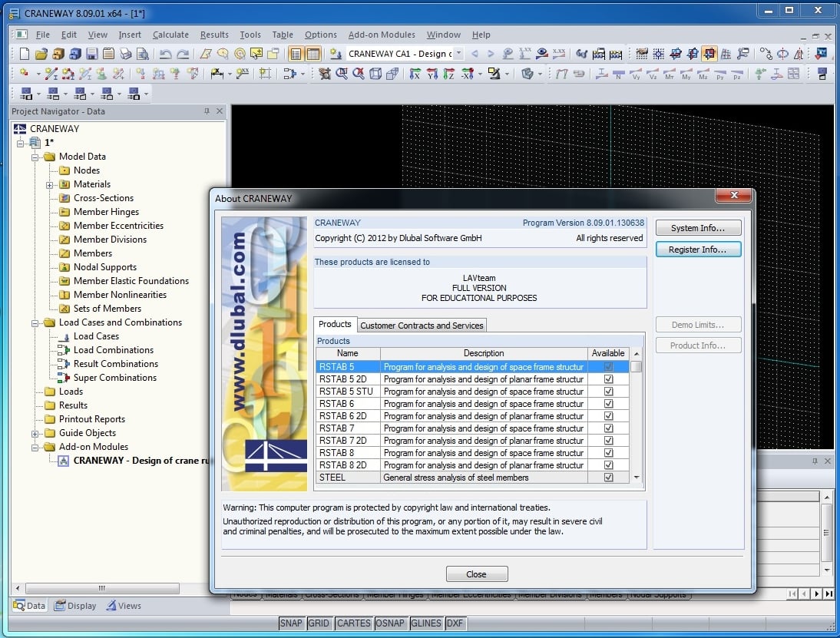Click the Close button in About dialog
The width and height of the screenshot is (840, 638).
476,574
